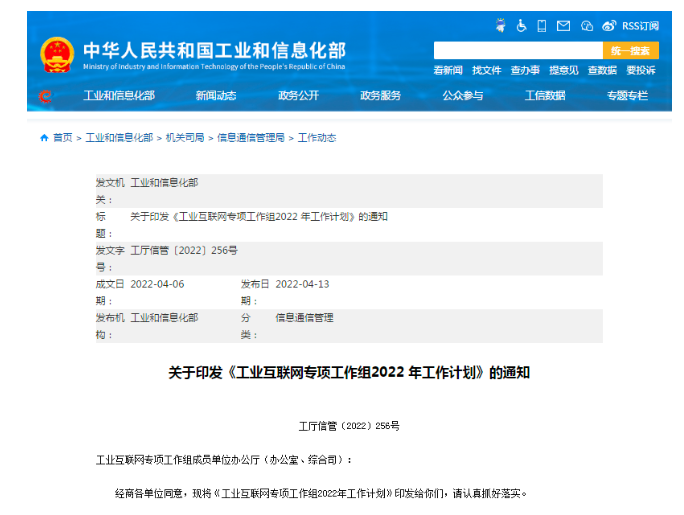Click the Weibo icon in header
This screenshot has height=515, width=684.
[609, 26]
